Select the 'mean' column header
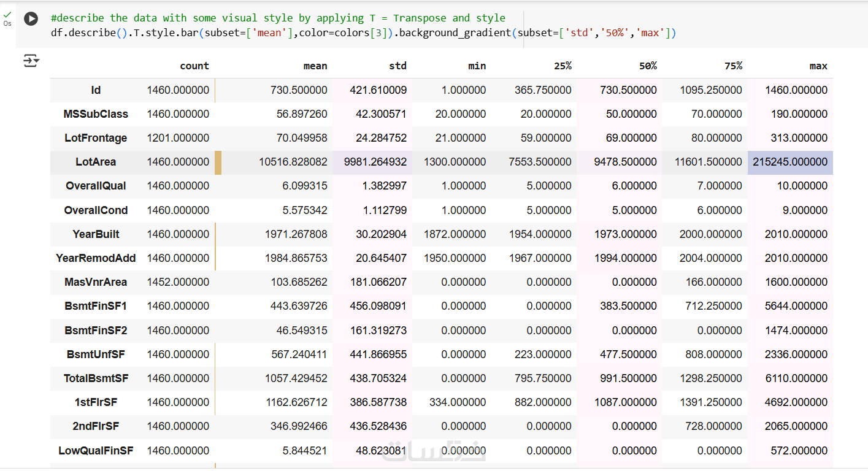The width and height of the screenshot is (868, 471). pos(315,66)
